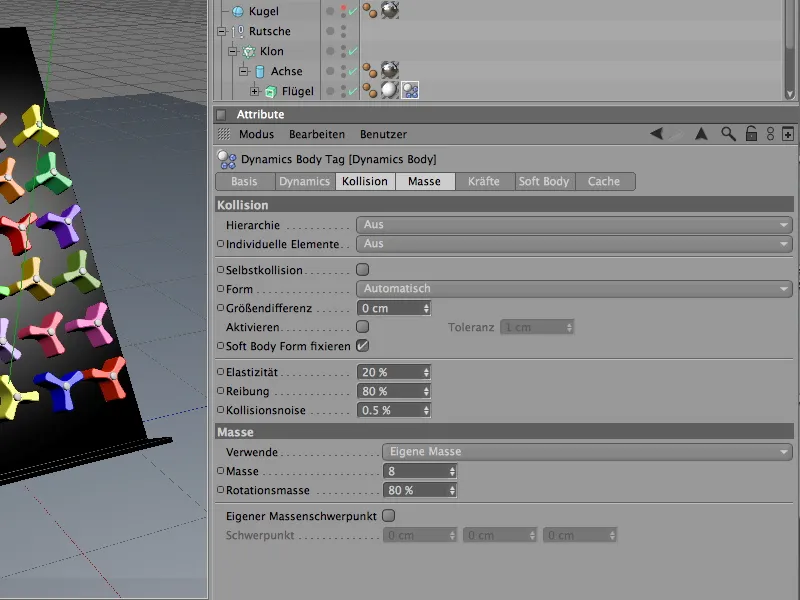
Task: Click the Flügel object name
Action: (297, 91)
